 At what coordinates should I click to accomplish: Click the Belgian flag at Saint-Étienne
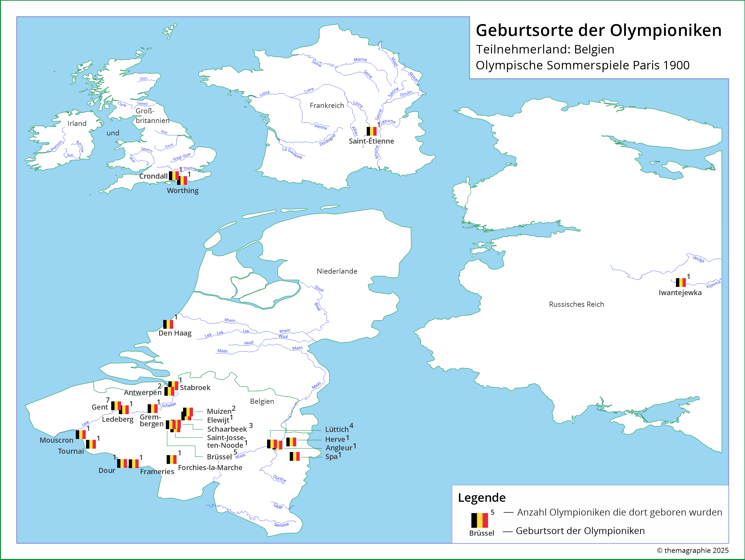372,131
